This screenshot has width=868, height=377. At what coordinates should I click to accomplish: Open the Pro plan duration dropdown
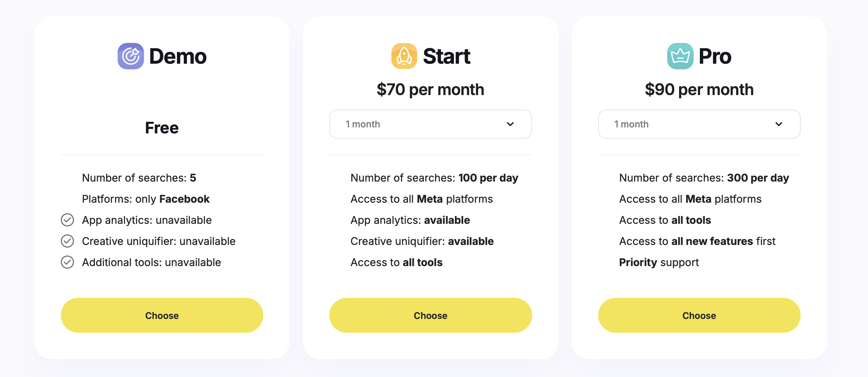coord(699,124)
